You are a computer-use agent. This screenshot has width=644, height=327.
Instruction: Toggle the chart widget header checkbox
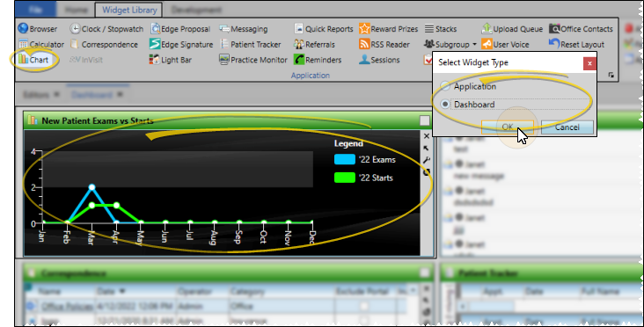424,120
